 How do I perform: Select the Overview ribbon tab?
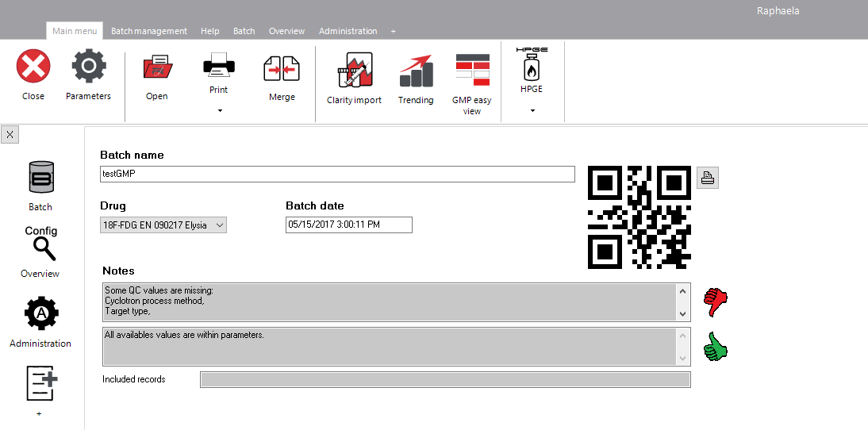tap(286, 31)
